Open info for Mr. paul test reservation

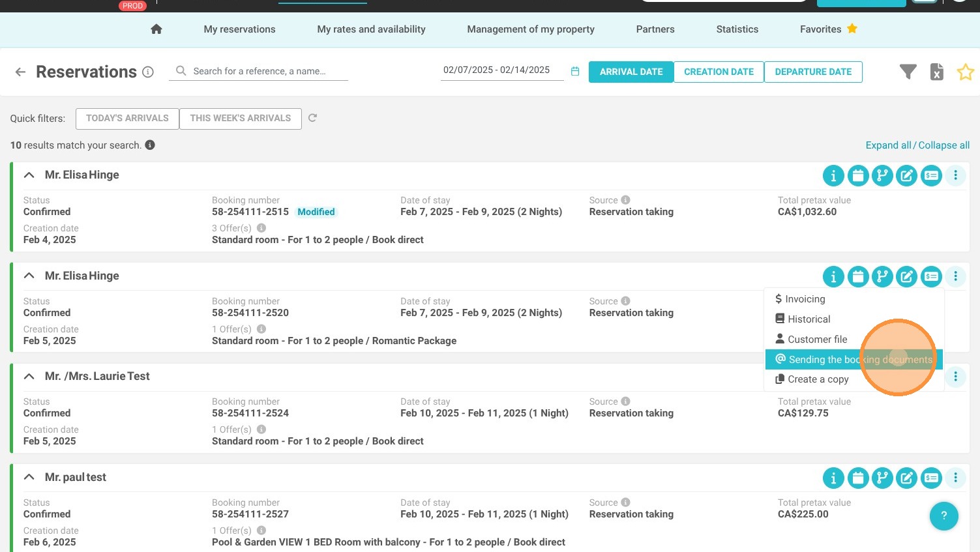(x=833, y=478)
